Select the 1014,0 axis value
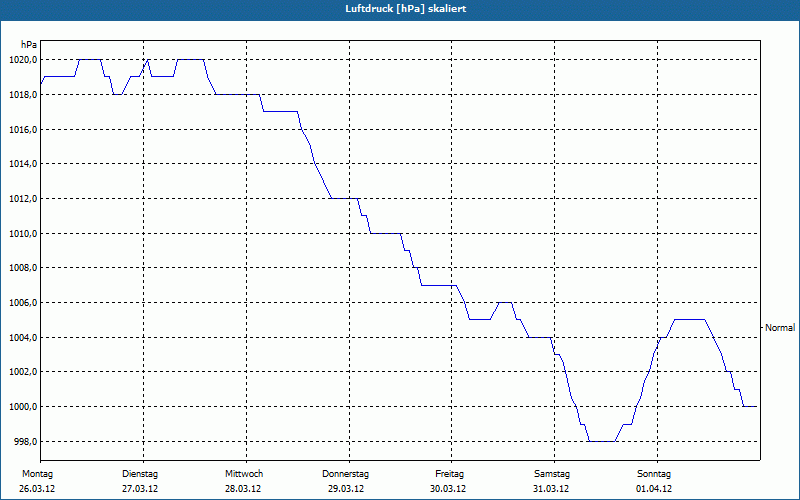The image size is (800, 500). click(x=23, y=164)
